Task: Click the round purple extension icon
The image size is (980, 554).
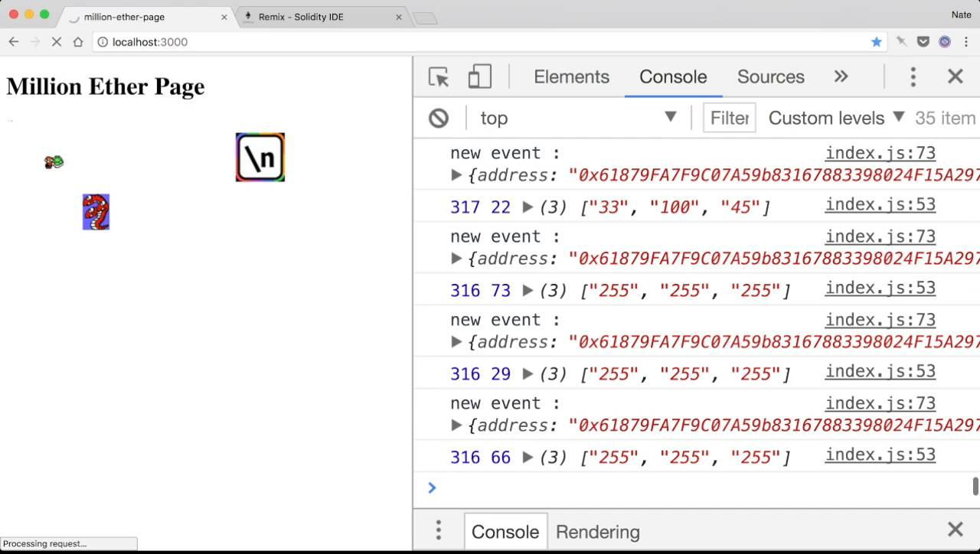Action: click(945, 42)
